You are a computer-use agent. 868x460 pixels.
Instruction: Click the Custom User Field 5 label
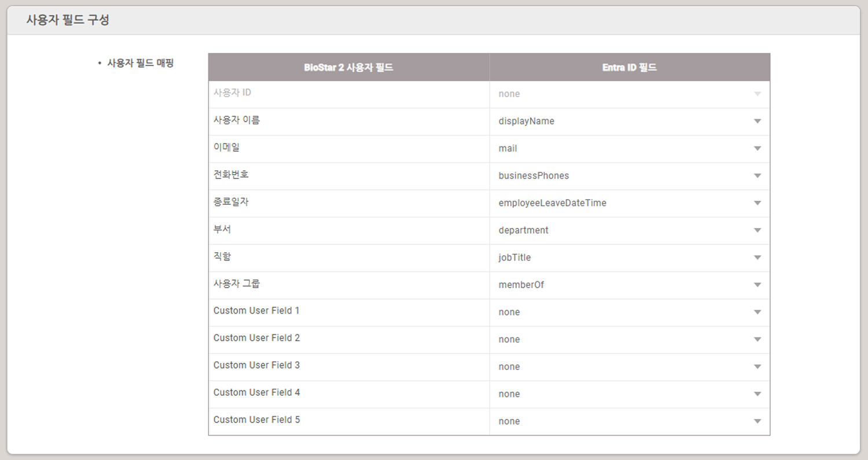tap(256, 419)
